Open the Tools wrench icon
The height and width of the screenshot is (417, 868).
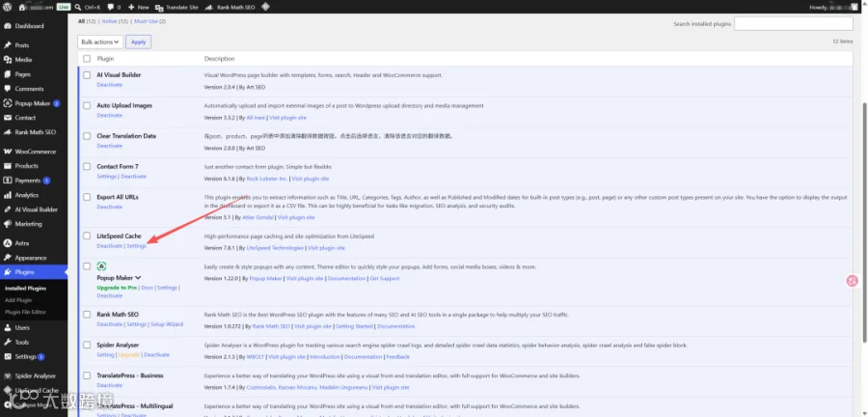(x=7, y=343)
